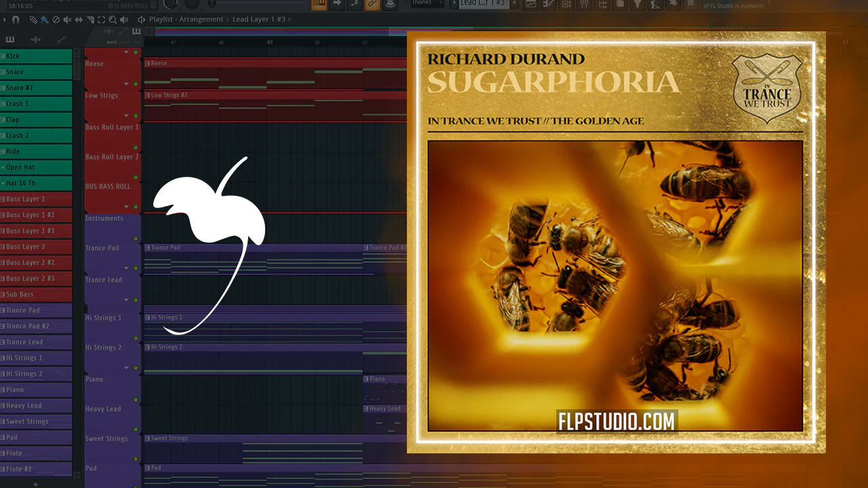Select the Flute #2 pattern
Viewport: 868px width, 488px height.
[x=36, y=469]
